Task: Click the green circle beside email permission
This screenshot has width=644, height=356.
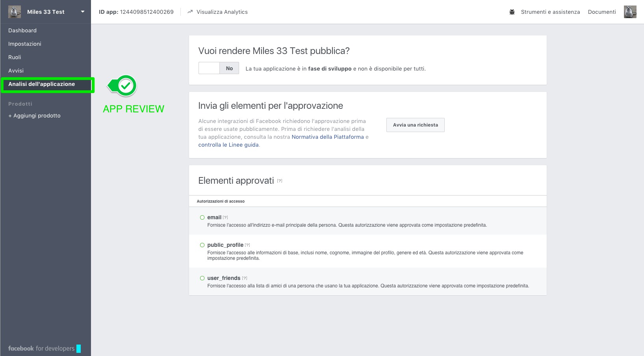Action: (202, 218)
